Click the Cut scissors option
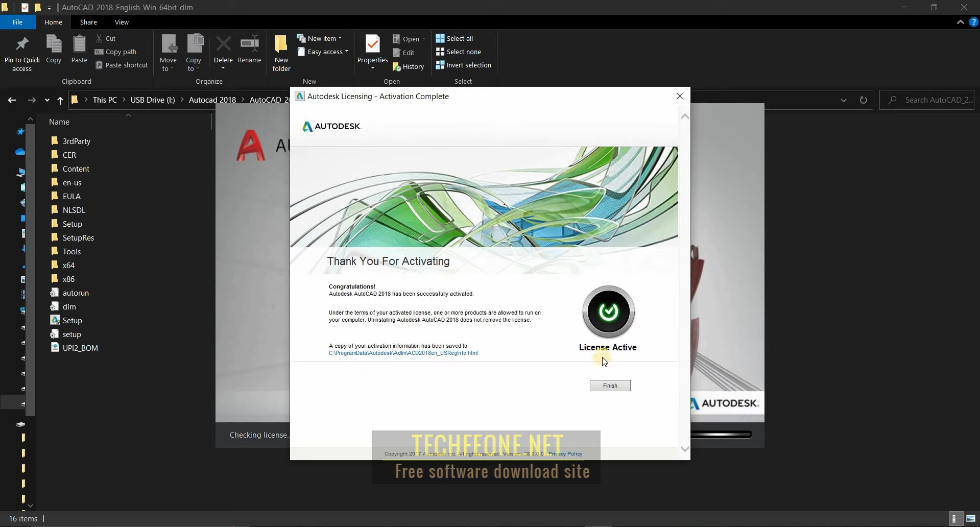This screenshot has height=527, width=980. pos(106,38)
